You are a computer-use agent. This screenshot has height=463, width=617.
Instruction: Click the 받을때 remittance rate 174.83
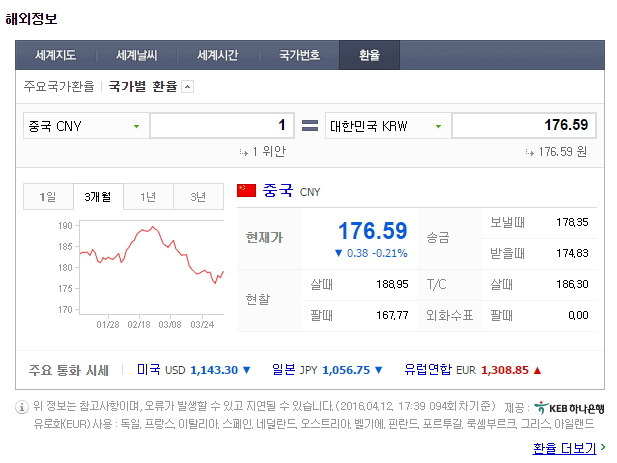click(x=572, y=253)
